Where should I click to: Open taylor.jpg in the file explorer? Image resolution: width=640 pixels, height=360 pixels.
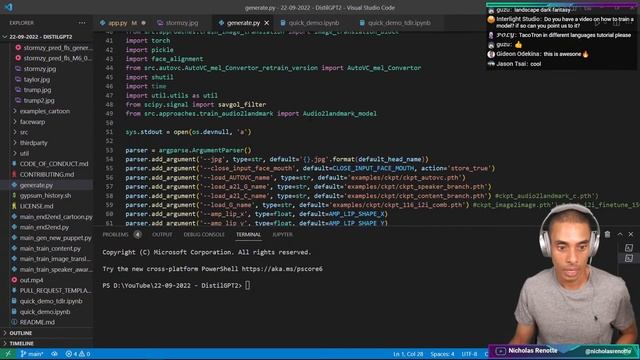[x=37, y=79]
